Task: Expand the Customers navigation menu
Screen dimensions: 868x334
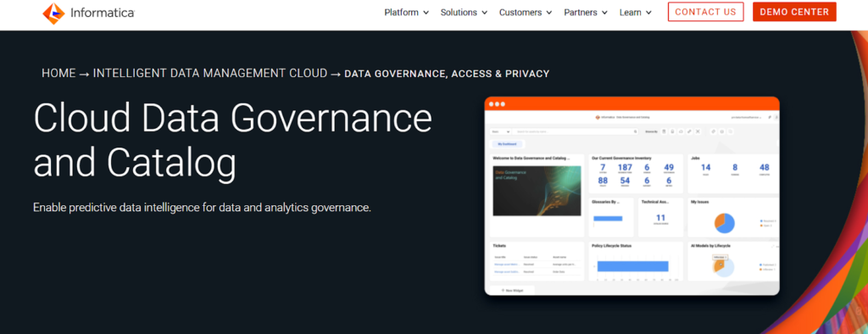Action: click(x=526, y=12)
